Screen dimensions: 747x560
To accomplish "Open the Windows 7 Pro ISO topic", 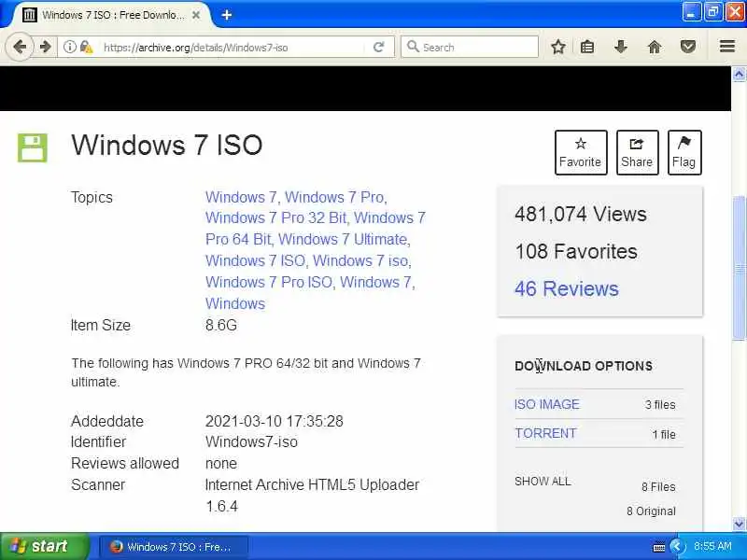I will 269,282.
